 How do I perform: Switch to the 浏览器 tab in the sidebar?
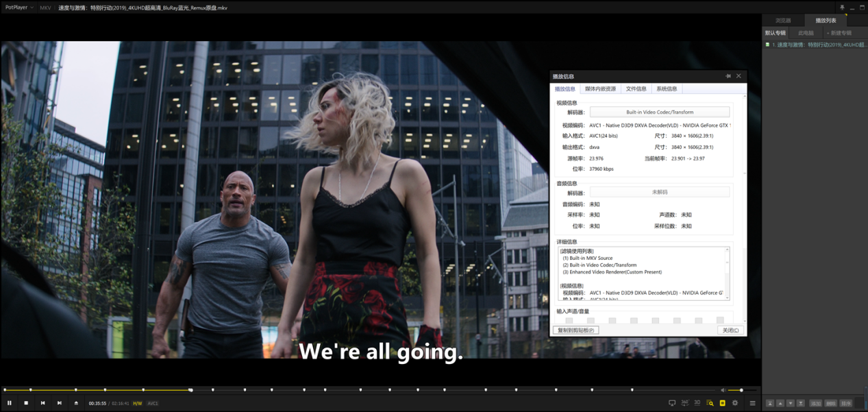(783, 21)
